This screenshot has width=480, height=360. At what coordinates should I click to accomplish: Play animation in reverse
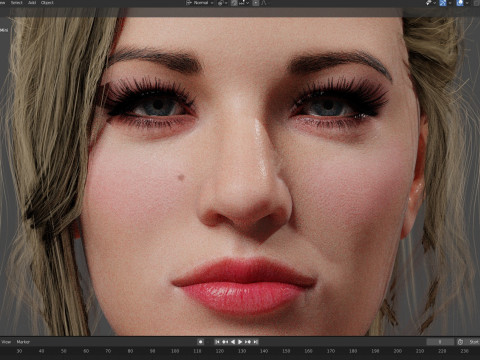(x=233, y=342)
